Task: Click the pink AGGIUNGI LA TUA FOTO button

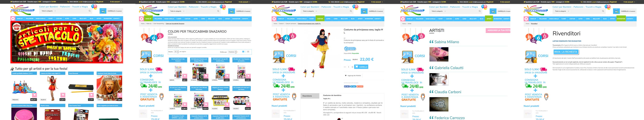Action: click(x=498, y=30)
